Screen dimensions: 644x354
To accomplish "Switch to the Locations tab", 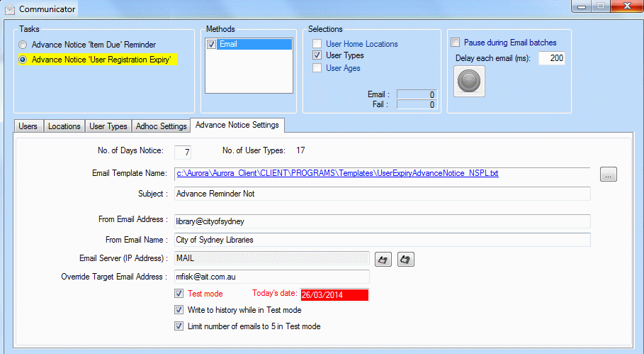I will pos(64,126).
